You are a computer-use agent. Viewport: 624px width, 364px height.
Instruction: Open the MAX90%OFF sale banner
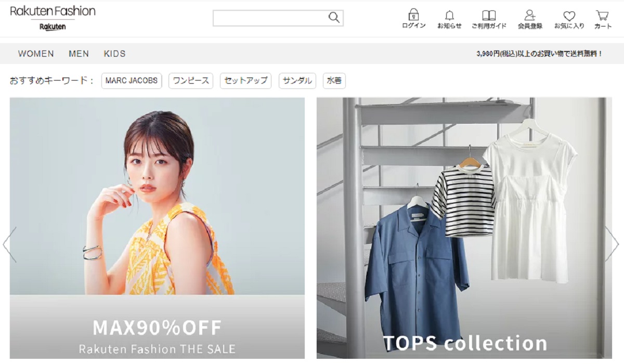click(x=157, y=228)
